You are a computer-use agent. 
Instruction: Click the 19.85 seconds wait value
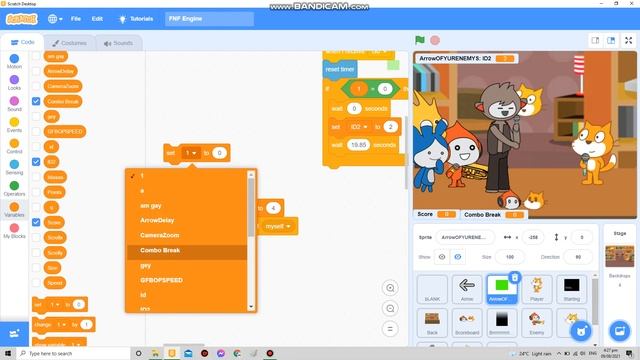(358, 145)
